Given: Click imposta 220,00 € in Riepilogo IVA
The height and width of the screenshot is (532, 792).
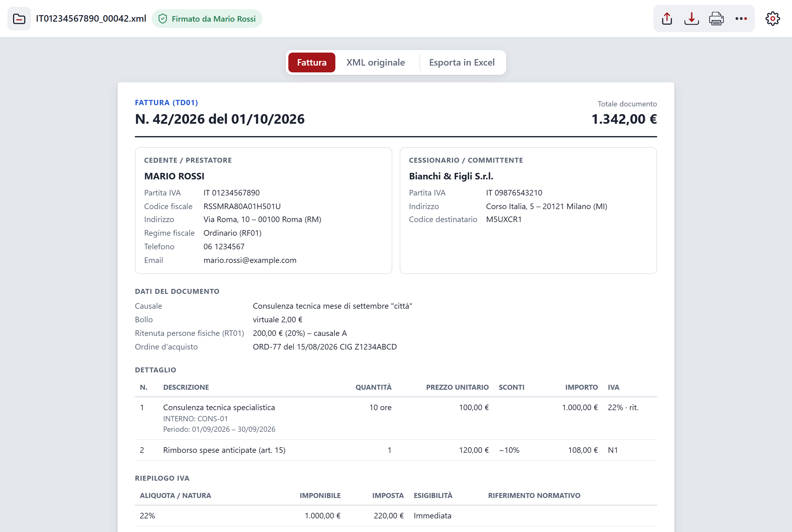Looking at the screenshot, I should pos(389,516).
